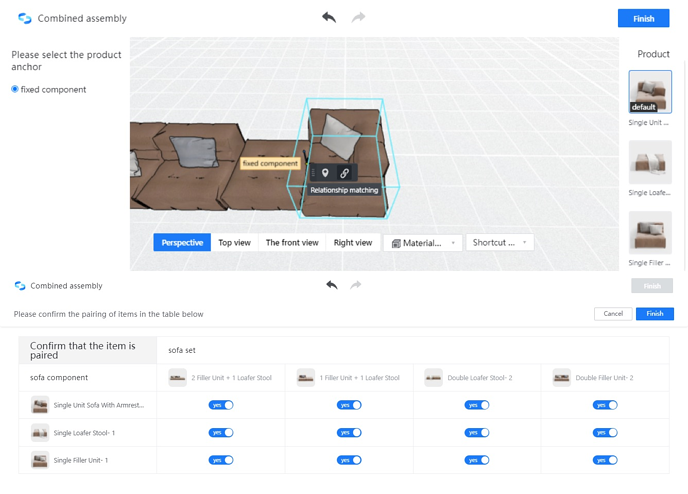Image resolution: width=688 pixels, height=494 pixels.
Task: Toggle Single Filler Unit for 2 Filler column
Action: click(x=221, y=460)
